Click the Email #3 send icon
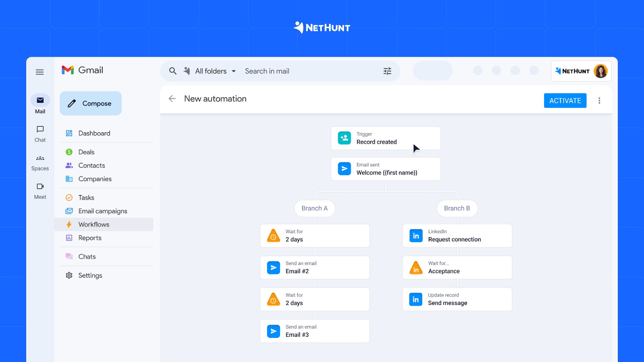Viewport: 644px width, 362px height. point(273,331)
